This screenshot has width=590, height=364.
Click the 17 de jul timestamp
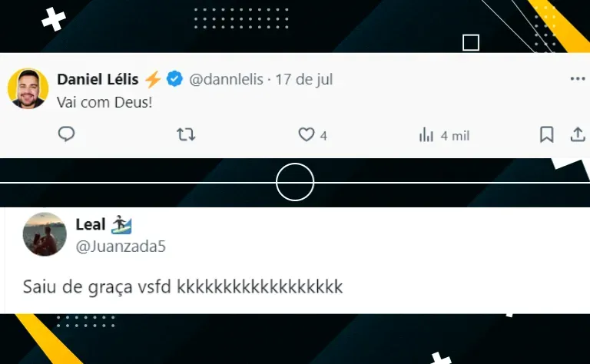[304, 79]
